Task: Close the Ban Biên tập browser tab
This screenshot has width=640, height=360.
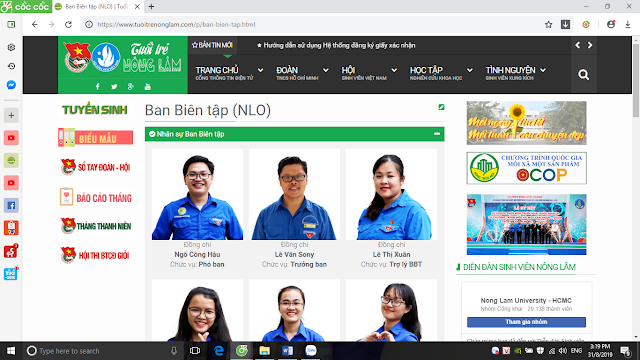Action: tap(137, 7)
